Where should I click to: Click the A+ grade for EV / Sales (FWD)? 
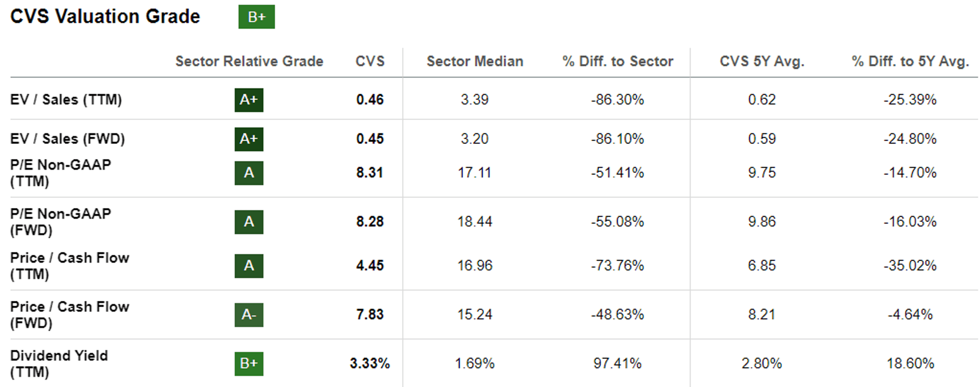click(x=249, y=139)
